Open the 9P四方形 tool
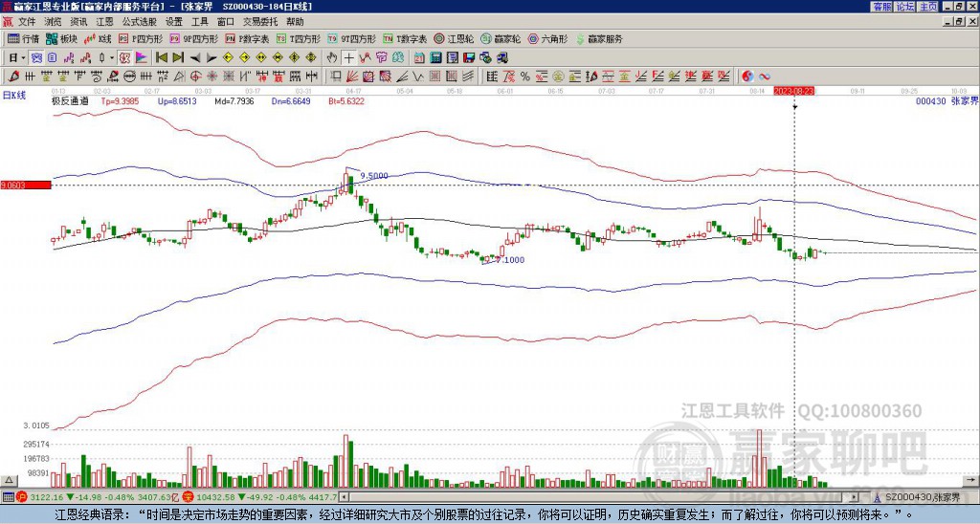This screenshot has height=524, width=980. pyautogui.click(x=193, y=38)
